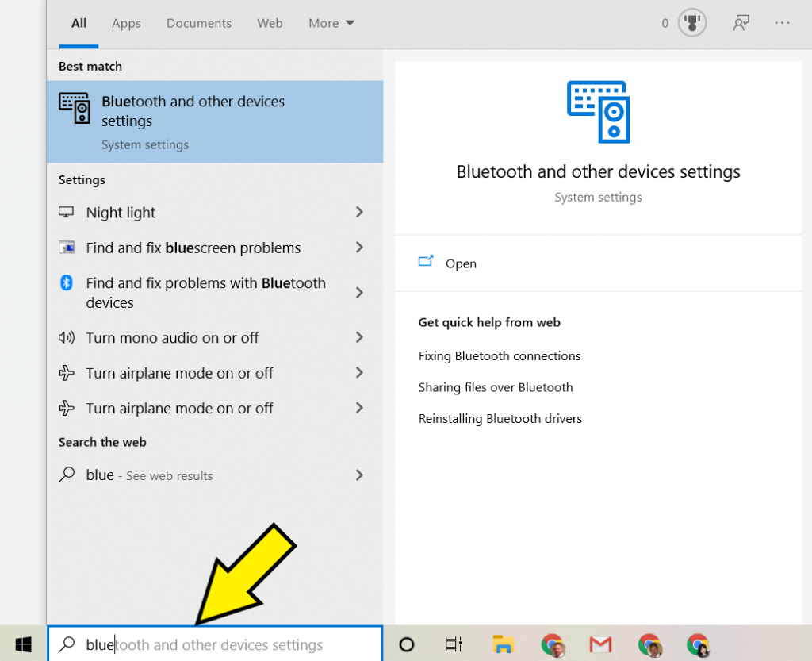Expand the More dropdown
812x661 pixels.
(331, 23)
